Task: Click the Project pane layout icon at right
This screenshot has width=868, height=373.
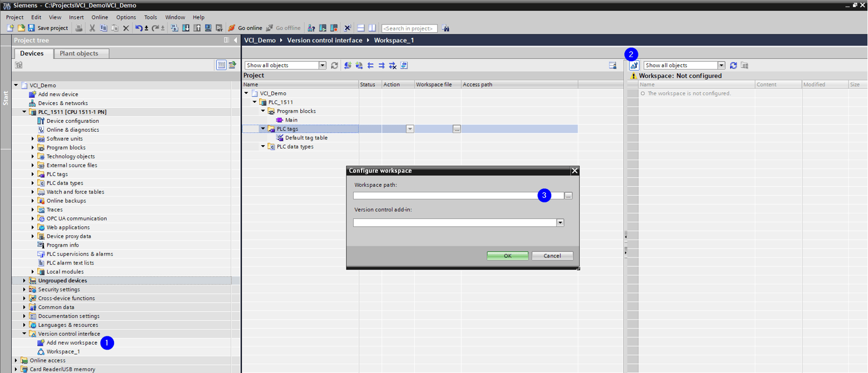Action: pyautogui.click(x=613, y=66)
